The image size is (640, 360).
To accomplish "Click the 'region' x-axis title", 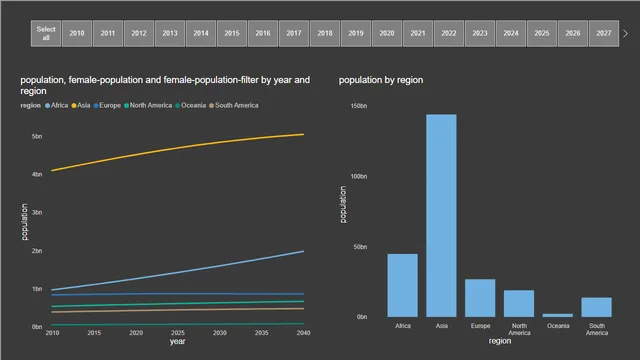I will pyautogui.click(x=500, y=341).
